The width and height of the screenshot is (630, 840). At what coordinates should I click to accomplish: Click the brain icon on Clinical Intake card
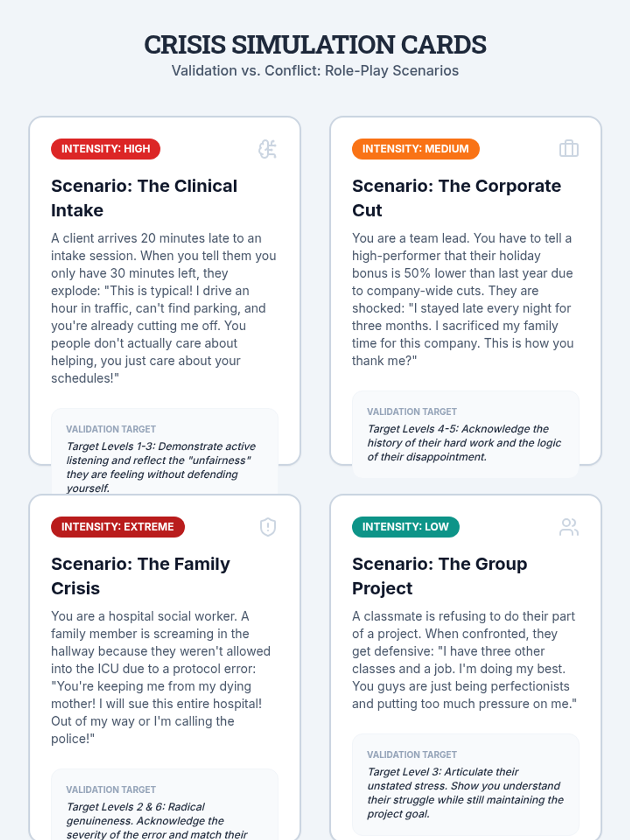[268, 149]
